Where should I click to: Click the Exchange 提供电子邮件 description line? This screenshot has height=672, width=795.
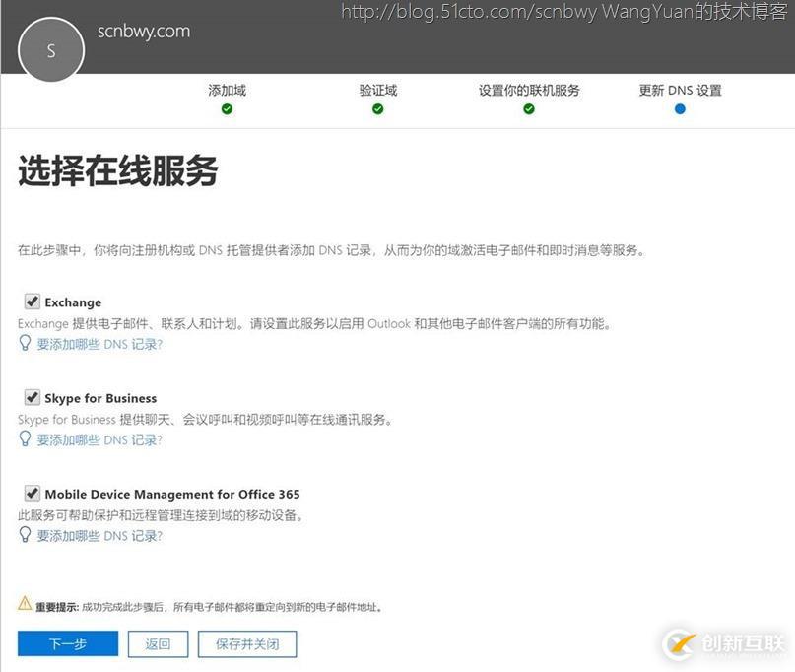[x=314, y=323]
